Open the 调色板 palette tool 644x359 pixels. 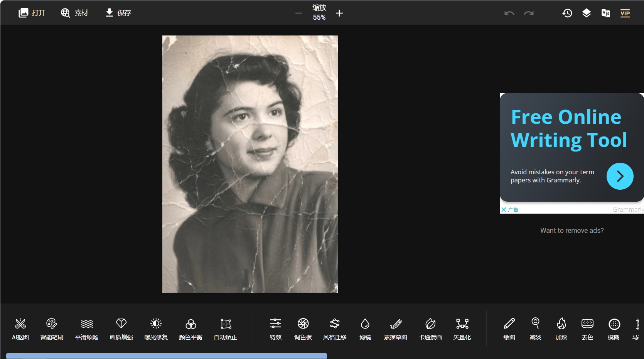click(303, 329)
